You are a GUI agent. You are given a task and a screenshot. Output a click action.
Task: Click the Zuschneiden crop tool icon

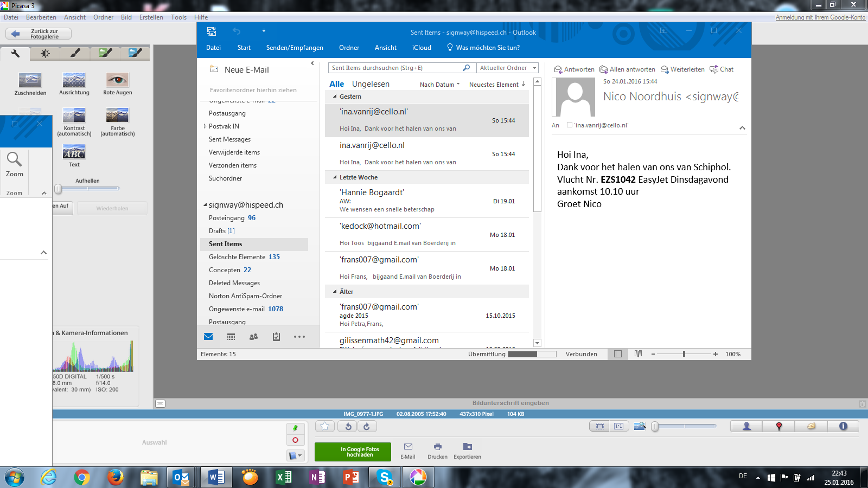coord(30,80)
